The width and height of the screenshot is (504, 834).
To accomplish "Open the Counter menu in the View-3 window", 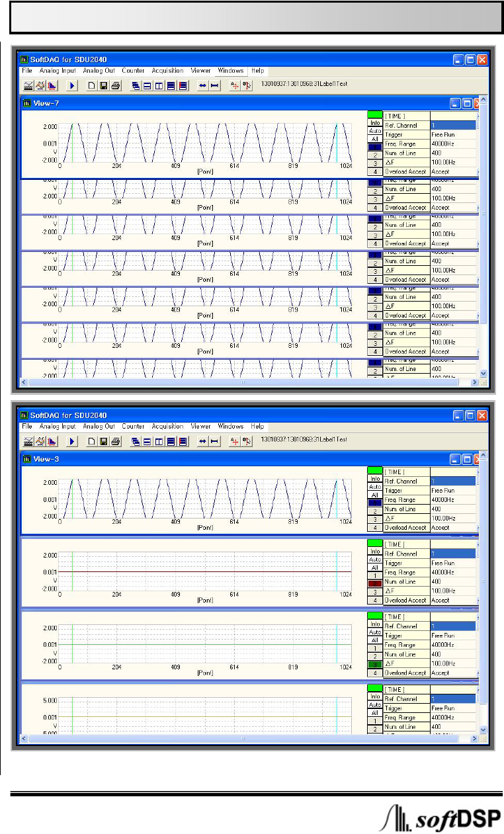I will click(134, 427).
